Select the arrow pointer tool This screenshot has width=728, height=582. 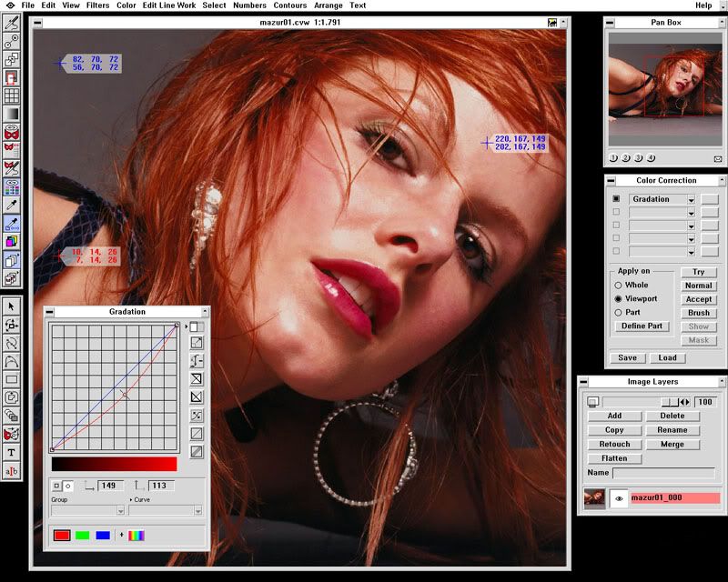pos(12,306)
